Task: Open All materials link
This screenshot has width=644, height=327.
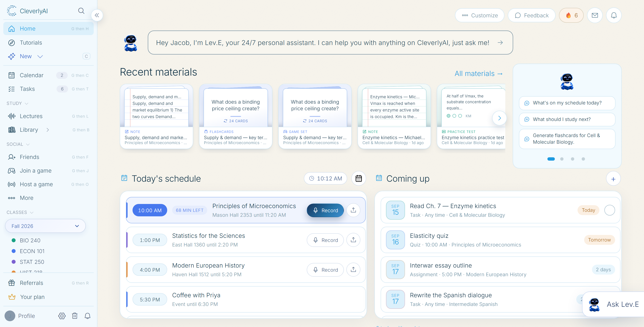Action: coord(478,73)
